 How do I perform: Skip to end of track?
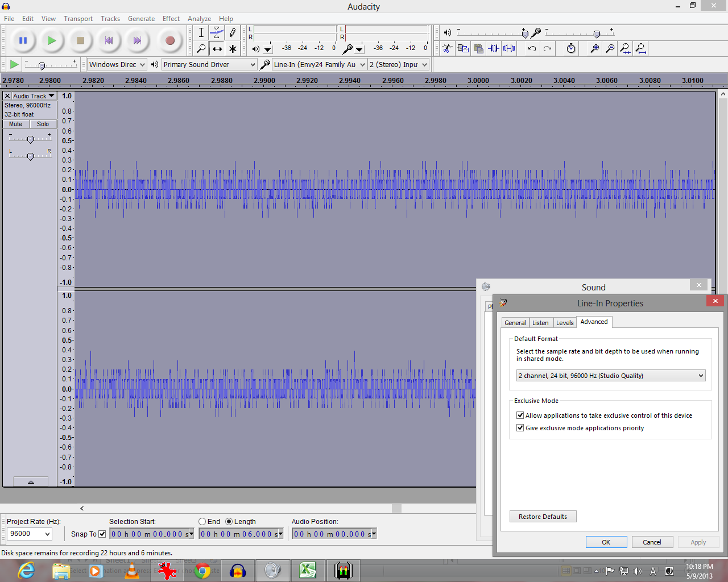(x=137, y=40)
